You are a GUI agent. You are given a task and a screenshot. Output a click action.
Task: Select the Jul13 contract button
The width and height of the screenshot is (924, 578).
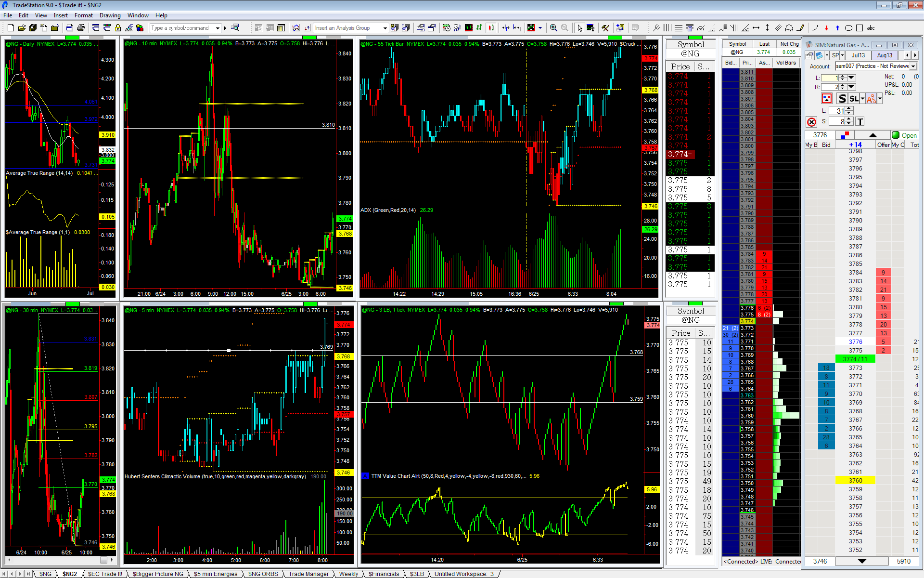point(858,55)
